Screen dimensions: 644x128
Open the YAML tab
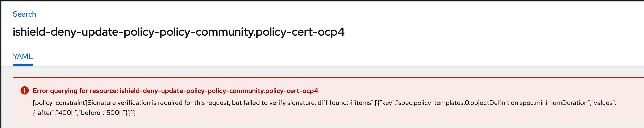pyautogui.click(x=23, y=56)
